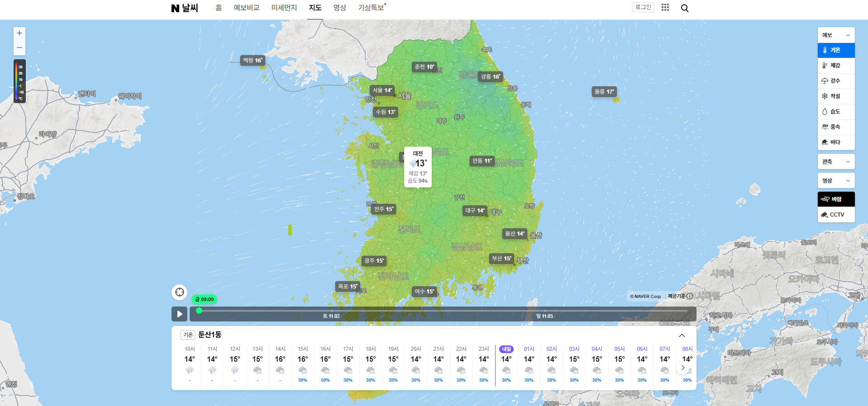
Task: Center map on current location
Action: pos(180,292)
